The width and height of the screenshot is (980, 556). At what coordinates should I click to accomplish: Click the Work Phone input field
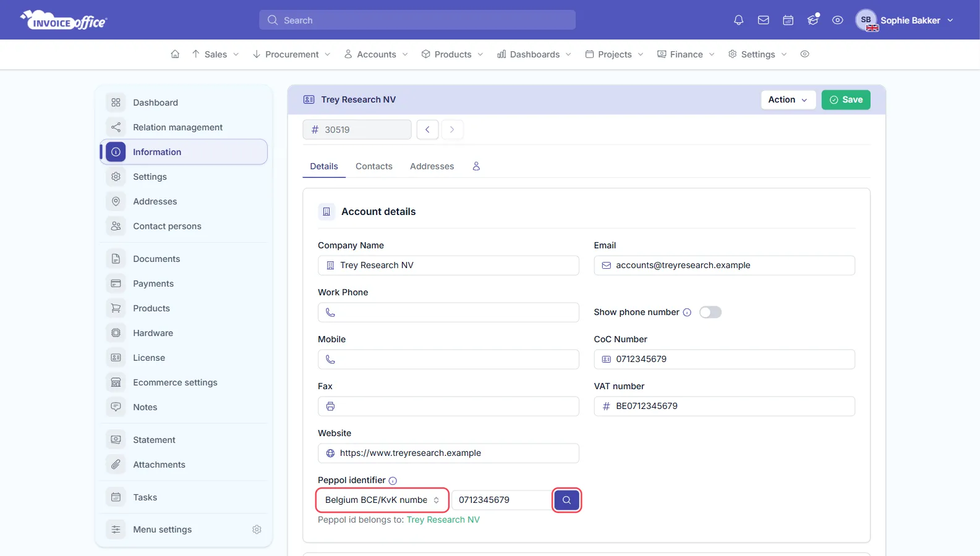click(448, 313)
